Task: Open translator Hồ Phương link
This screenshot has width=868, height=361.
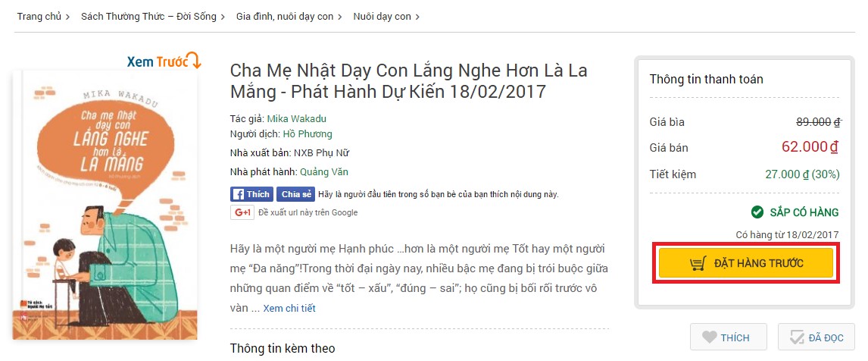Action: (x=308, y=134)
